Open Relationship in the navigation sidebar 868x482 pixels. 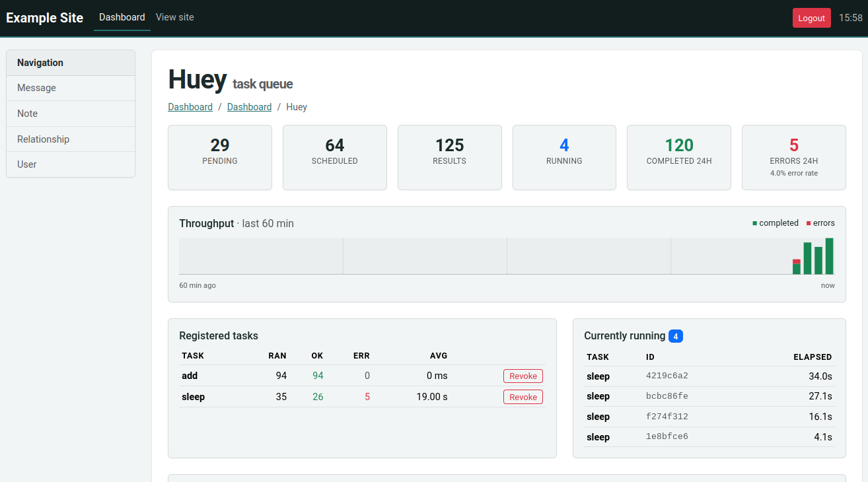(71, 139)
